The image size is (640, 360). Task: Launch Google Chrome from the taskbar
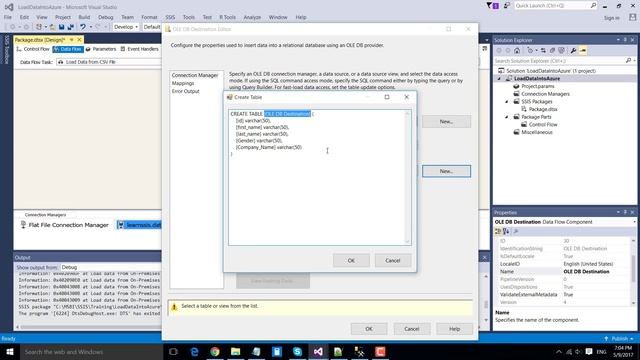pos(215,351)
